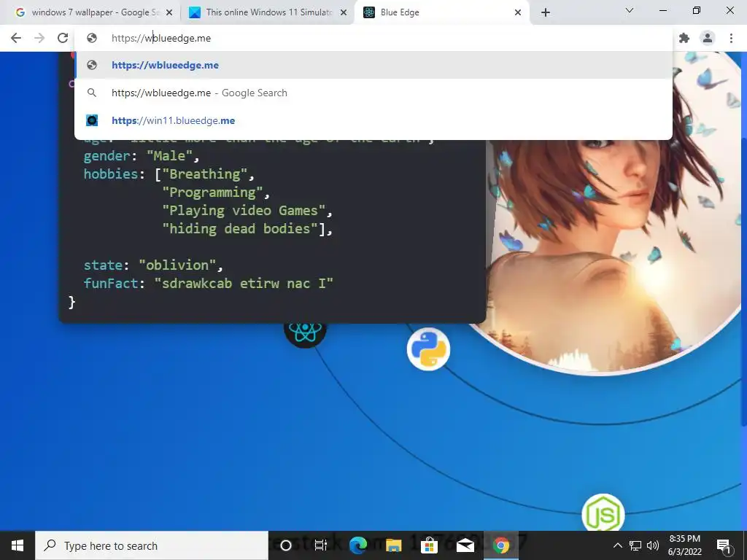Close the windows 7 wallpaper tab

169,13
